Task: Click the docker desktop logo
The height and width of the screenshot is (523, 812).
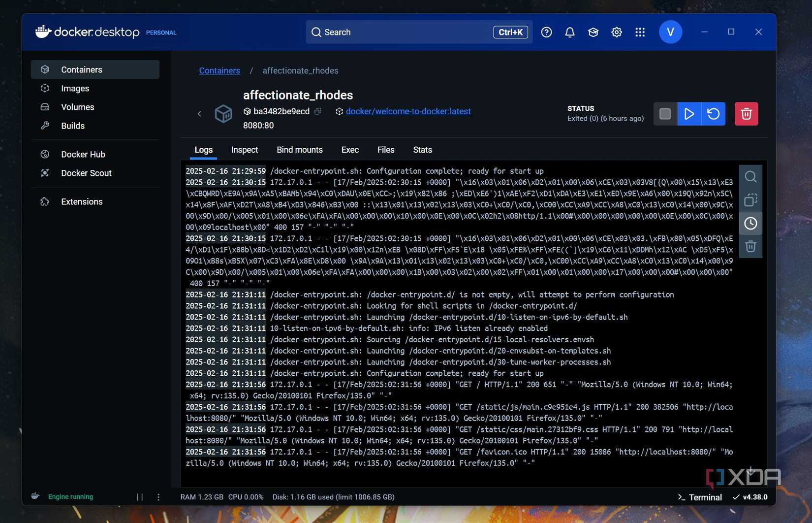Action: [88, 32]
